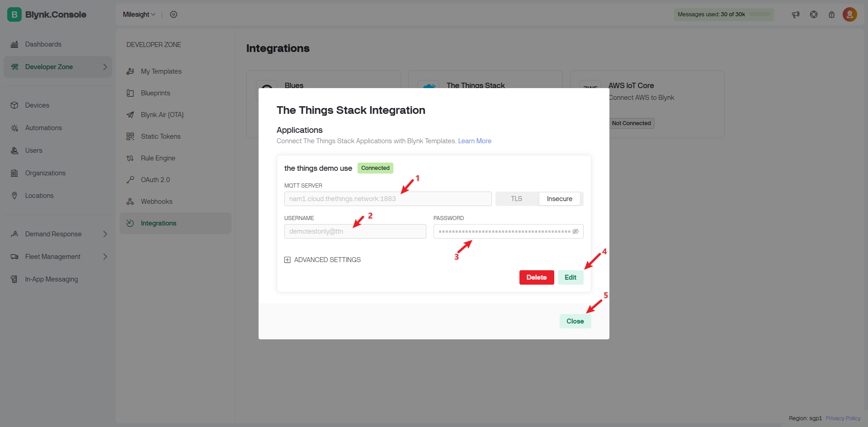The width and height of the screenshot is (868, 427).
Task: Click the Blueprints icon
Action: pyautogui.click(x=130, y=93)
